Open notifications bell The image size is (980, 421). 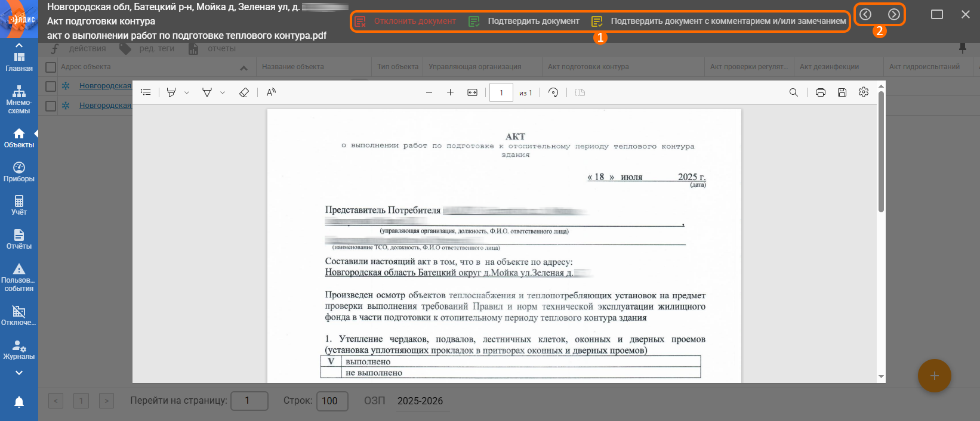19,402
